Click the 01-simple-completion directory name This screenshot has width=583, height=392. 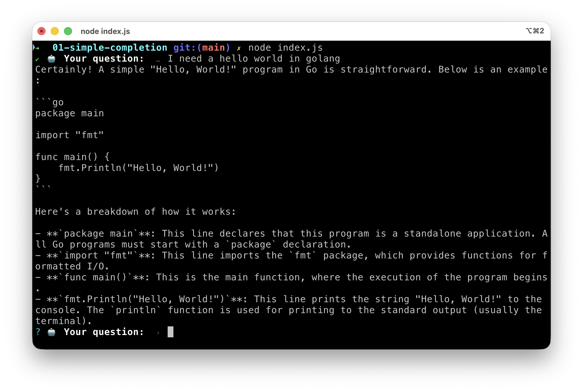click(110, 47)
